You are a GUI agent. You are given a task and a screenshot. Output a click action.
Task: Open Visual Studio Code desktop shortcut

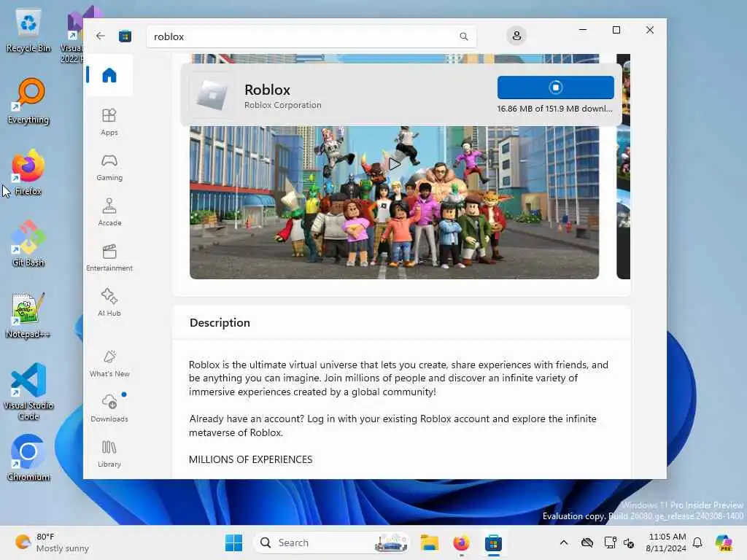(28, 392)
